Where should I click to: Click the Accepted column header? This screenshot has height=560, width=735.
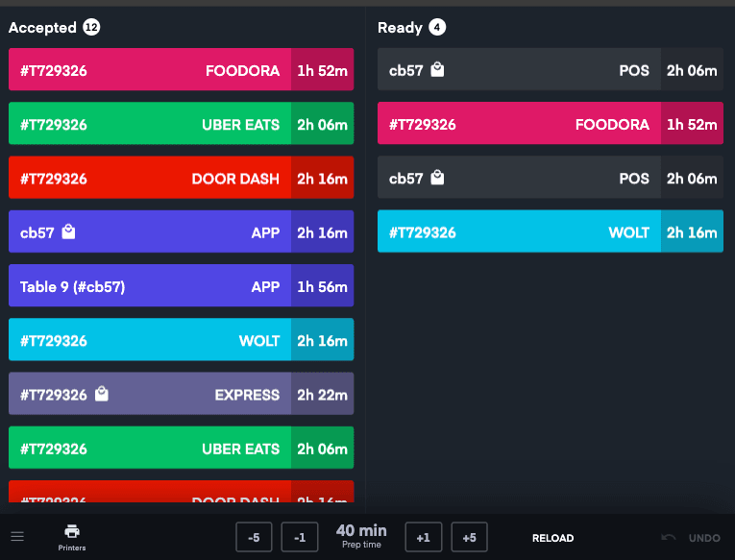43,28
